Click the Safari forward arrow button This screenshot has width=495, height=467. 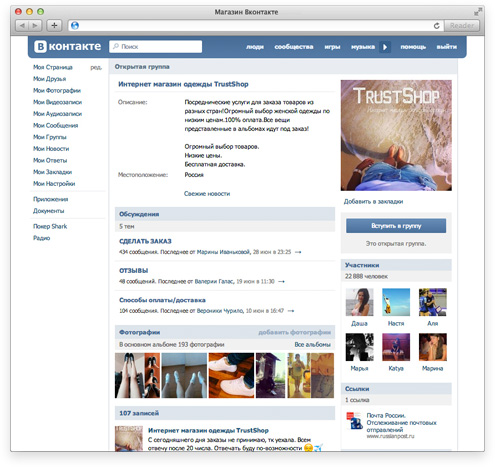coord(35,26)
